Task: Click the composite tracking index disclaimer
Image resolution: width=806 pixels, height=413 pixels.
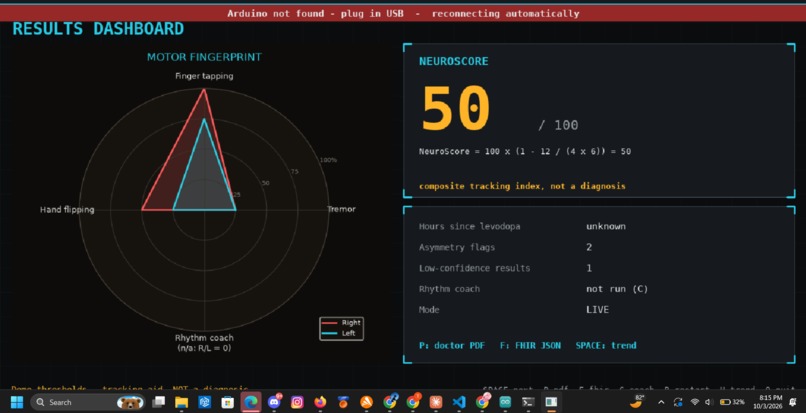Action: pyautogui.click(x=522, y=186)
